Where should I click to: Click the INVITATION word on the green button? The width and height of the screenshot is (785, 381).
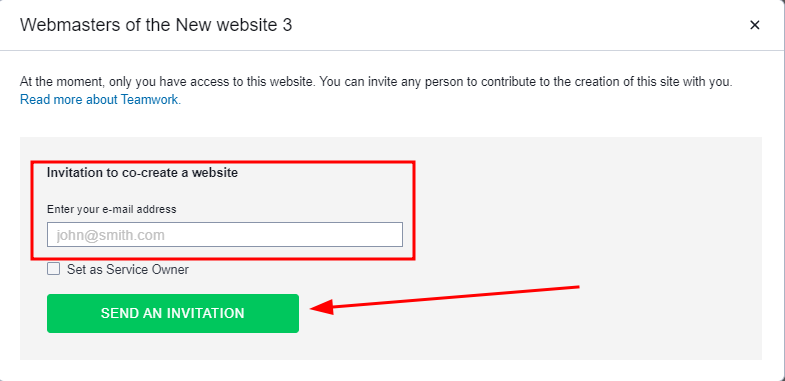[x=205, y=313]
